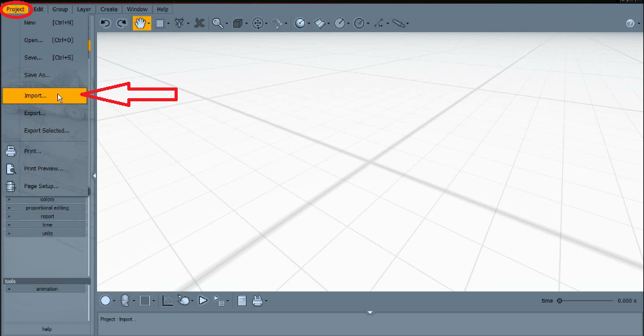Image resolution: width=644 pixels, height=336 pixels.
Task: Click the head model icon
Action: click(125, 301)
